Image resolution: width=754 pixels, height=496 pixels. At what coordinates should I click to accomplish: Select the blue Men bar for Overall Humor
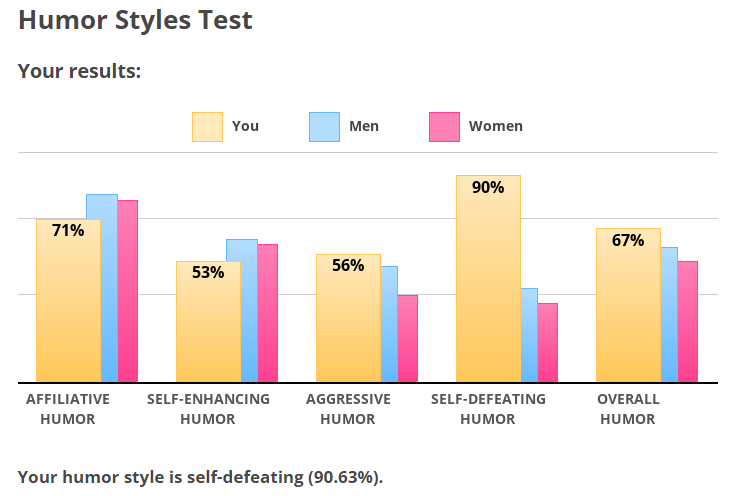click(x=669, y=315)
